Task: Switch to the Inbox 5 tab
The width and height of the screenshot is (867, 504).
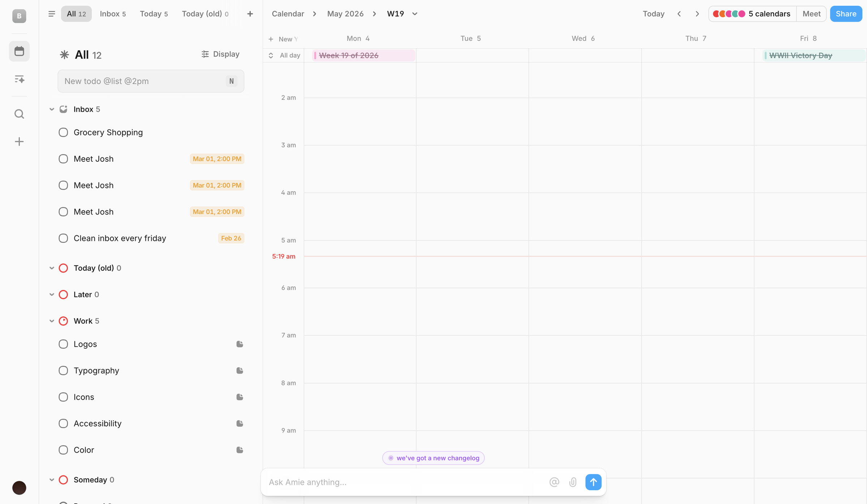Action: pyautogui.click(x=113, y=14)
